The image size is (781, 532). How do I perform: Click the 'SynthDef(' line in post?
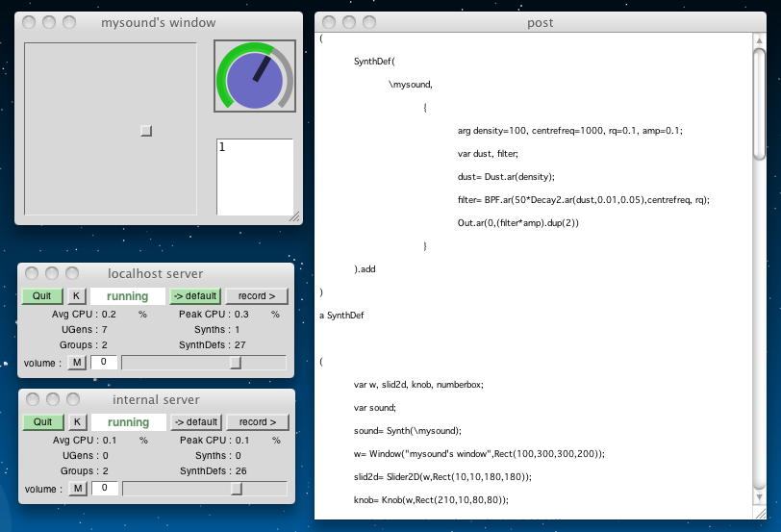coord(374,62)
